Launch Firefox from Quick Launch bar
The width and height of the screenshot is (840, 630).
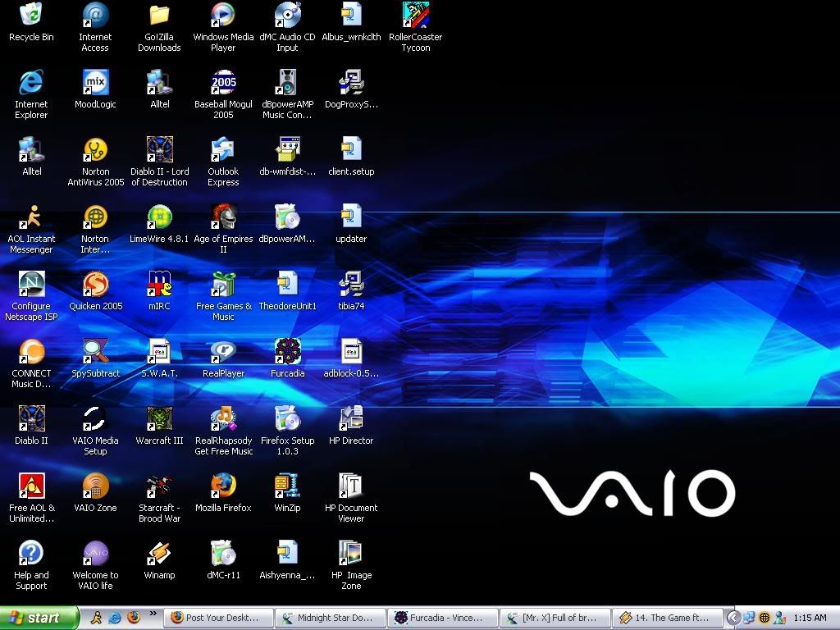(x=134, y=618)
